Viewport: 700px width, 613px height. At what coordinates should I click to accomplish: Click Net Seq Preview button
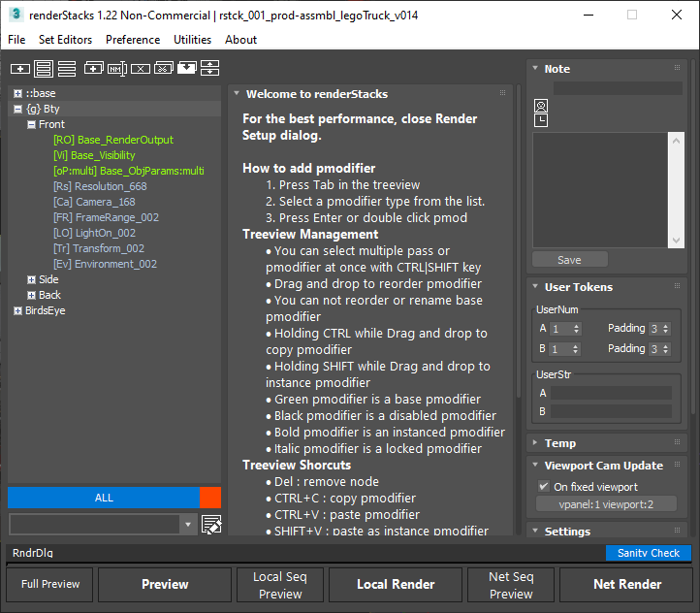click(x=511, y=585)
